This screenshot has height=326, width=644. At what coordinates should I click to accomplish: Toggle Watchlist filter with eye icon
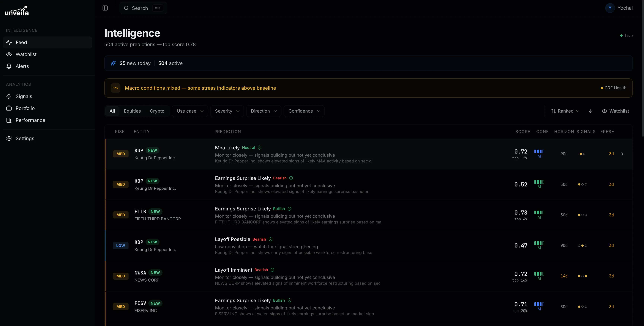615,111
